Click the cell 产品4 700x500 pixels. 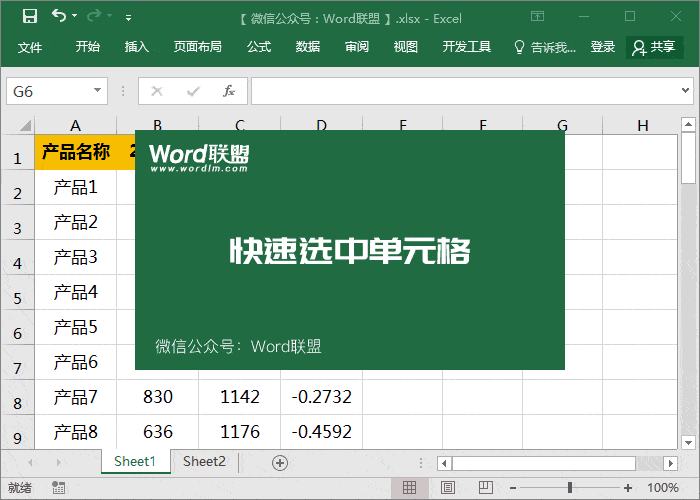[75, 292]
